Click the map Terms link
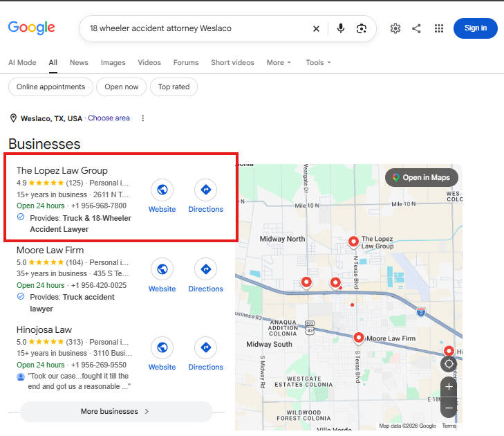This screenshot has height=436, width=504. [x=449, y=426]
